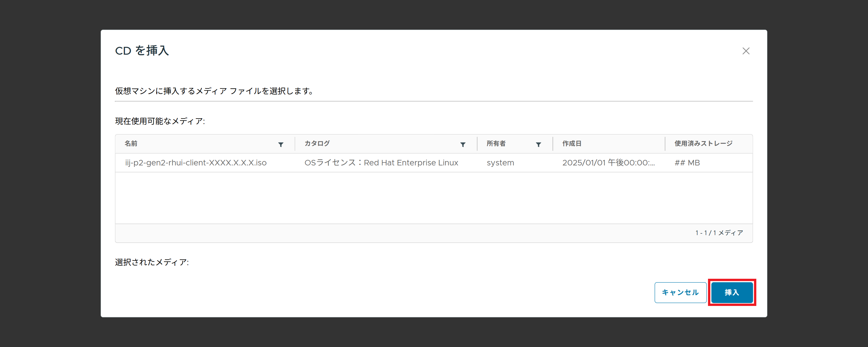The width and height of the screenshot is (868, 347).
Task: Open the カタログ column filter
Action: tap(463, 145)
